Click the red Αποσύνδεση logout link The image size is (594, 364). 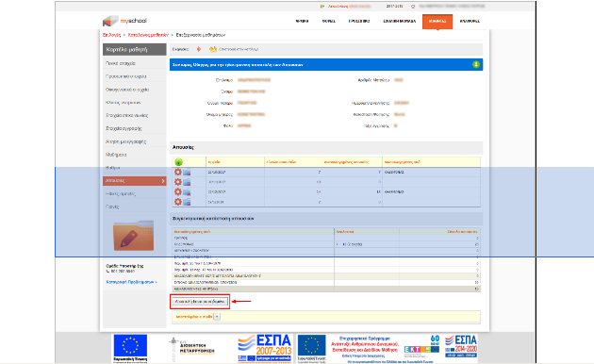tap(338, 7)
